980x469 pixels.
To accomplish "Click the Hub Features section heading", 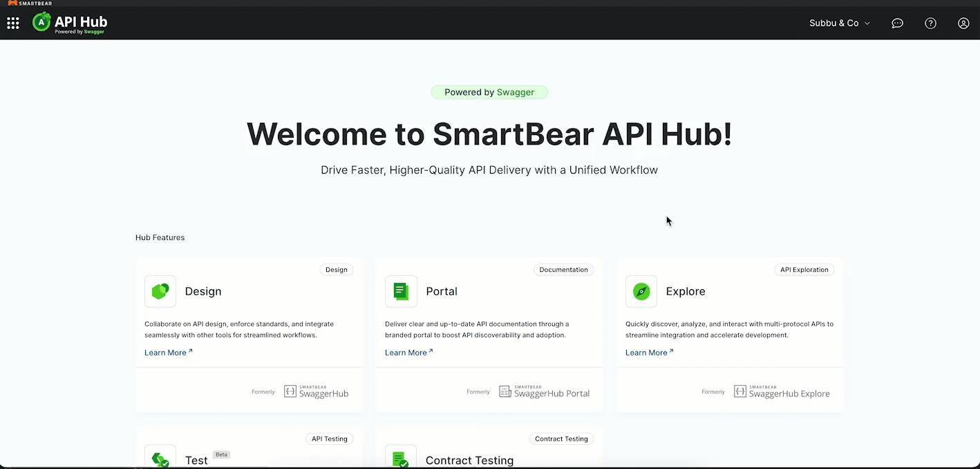I will [160, 237].
